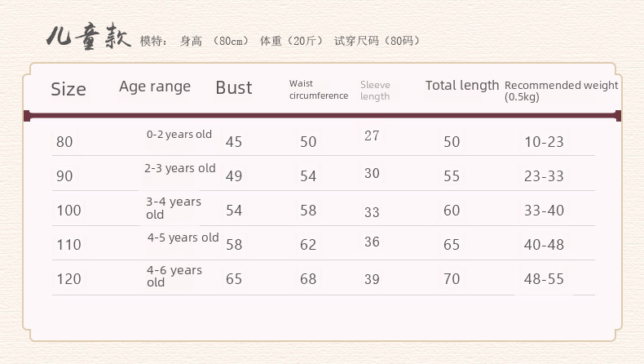Select size 80 in the Size column
This screenshot has height=364, width=644.
click(64, 142)
